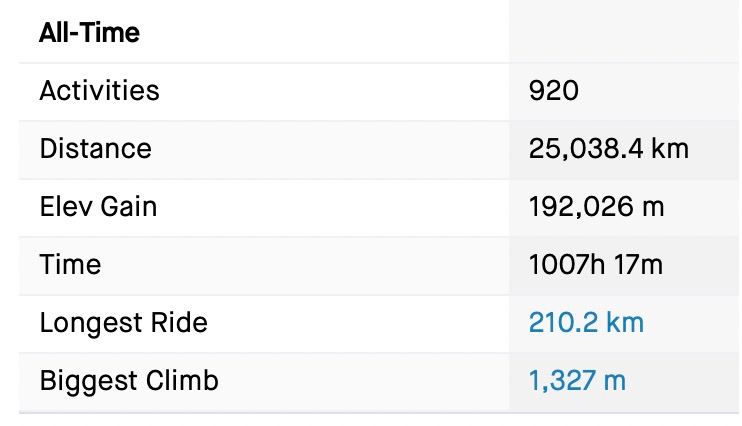The width and height of the screenshot is (742, 426).
Task: Open the 210.2 km longest ride link
Action: point(586,323)
